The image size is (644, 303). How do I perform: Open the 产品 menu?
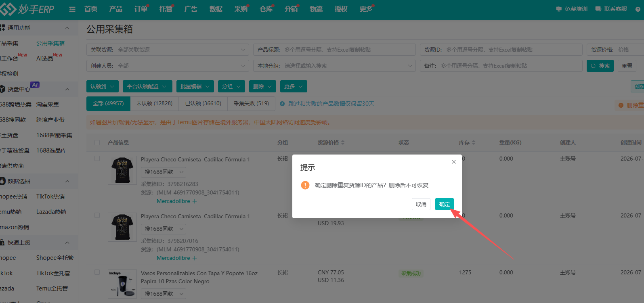116,9
